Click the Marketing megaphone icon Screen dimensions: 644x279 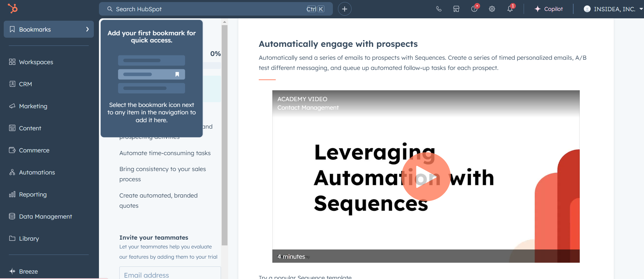click(12, 106)
